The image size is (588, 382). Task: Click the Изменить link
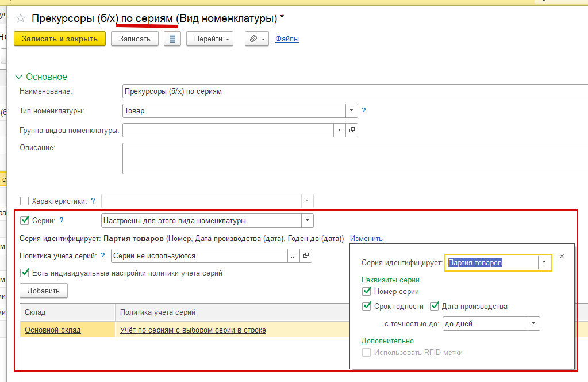[366, 238]
